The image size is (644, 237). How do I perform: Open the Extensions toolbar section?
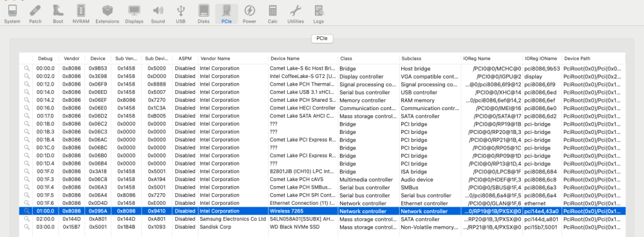click(107, 14)
